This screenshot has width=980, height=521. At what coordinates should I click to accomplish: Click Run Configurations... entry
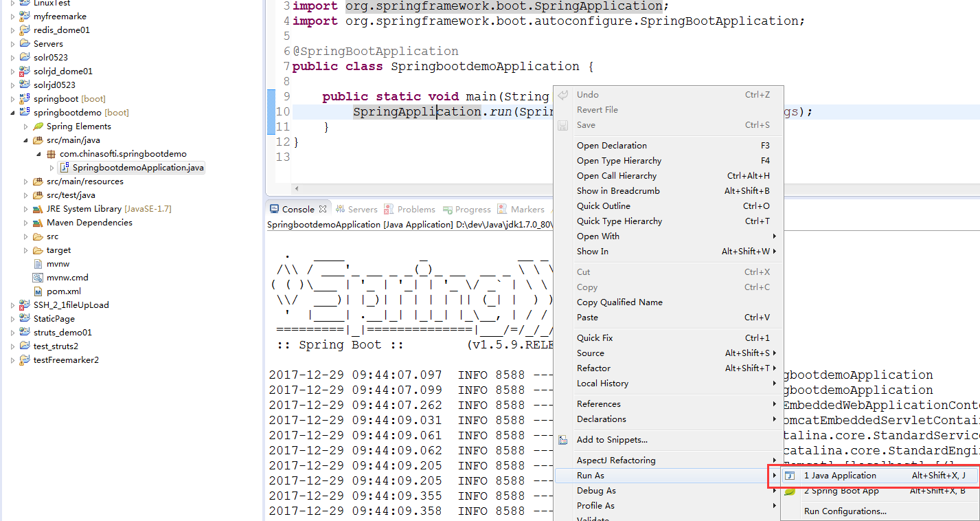(x=880, y=511)
